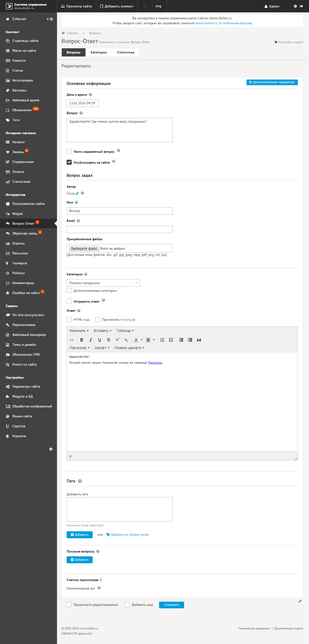Viewport: 309px width, 644px height.
Task: Add similar question with Добавить button
Action: click(x=80, y=560)
